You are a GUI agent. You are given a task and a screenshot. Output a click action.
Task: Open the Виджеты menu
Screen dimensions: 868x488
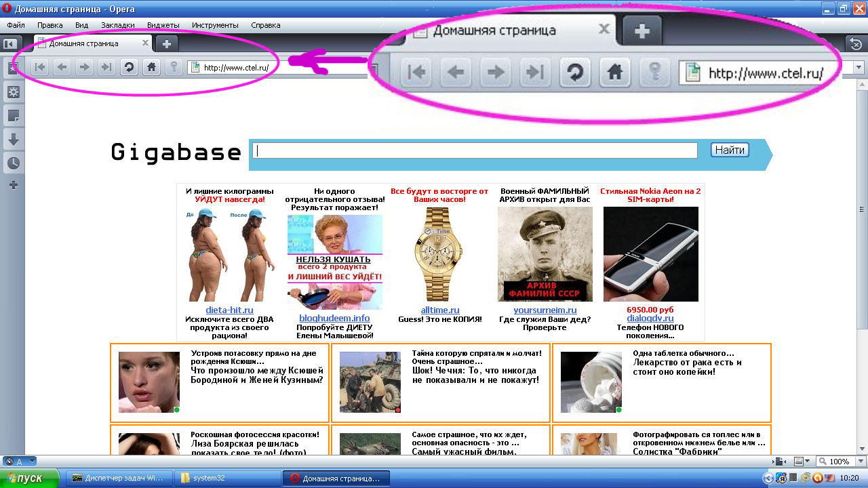pos(163,25)
